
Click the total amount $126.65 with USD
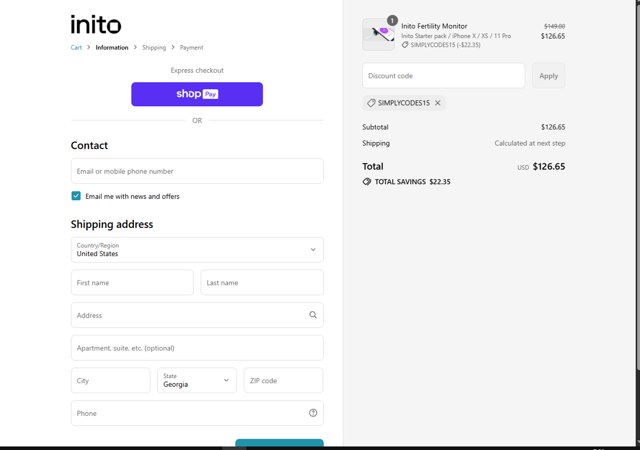(x=541, y=167)
